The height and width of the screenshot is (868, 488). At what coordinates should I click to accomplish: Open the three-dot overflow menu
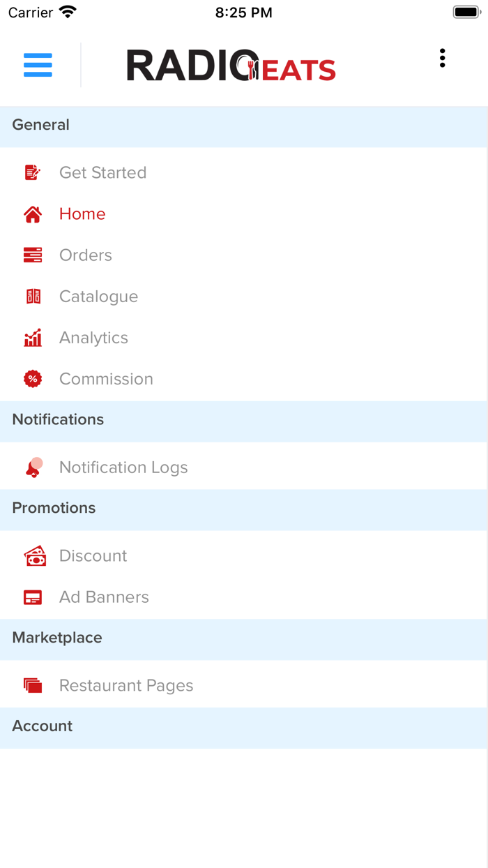click(x=442, y=59)
